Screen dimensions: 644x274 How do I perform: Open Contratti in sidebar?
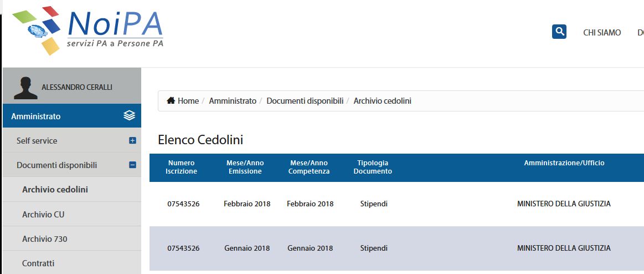pyautogui.click(x=72, y=263)
